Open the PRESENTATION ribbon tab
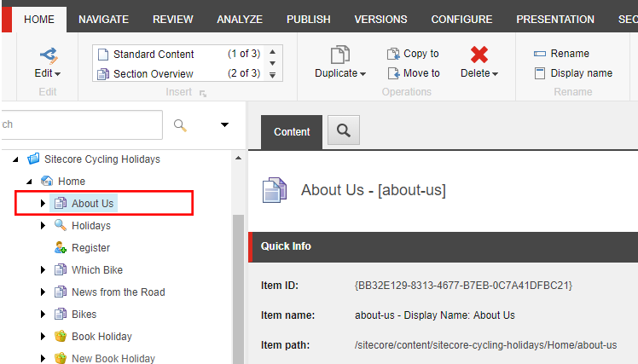This screenshot has height=364, width=638. 555,20
